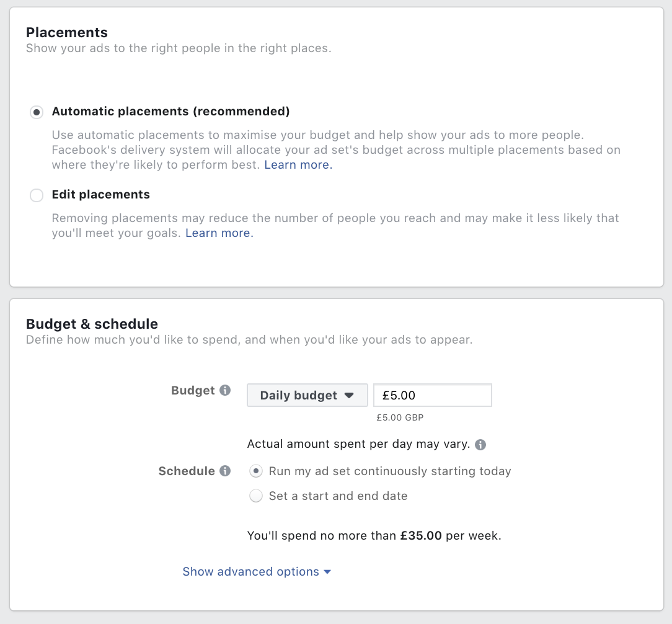Image resolution: width=672 pixels, height=624 pixels.
Task: Expand Show advanced options
Action: coord(257,571)
